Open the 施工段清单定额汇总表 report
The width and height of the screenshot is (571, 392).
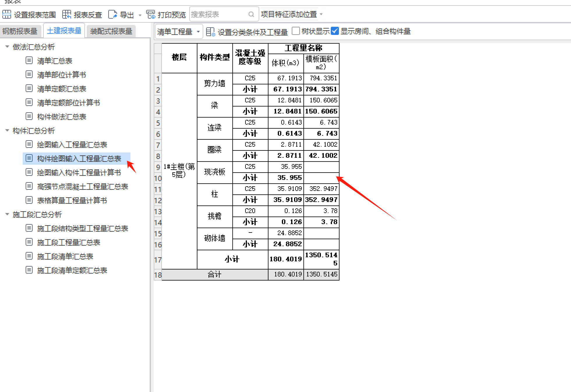pyautogui.click(x=72, y=270)
